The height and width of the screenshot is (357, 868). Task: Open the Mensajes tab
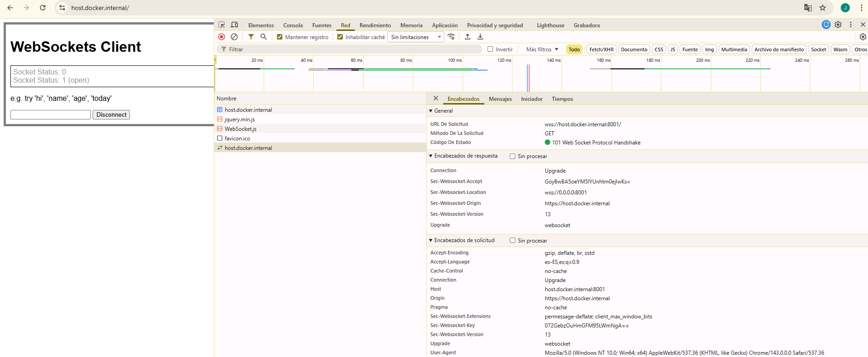[500, 99]
